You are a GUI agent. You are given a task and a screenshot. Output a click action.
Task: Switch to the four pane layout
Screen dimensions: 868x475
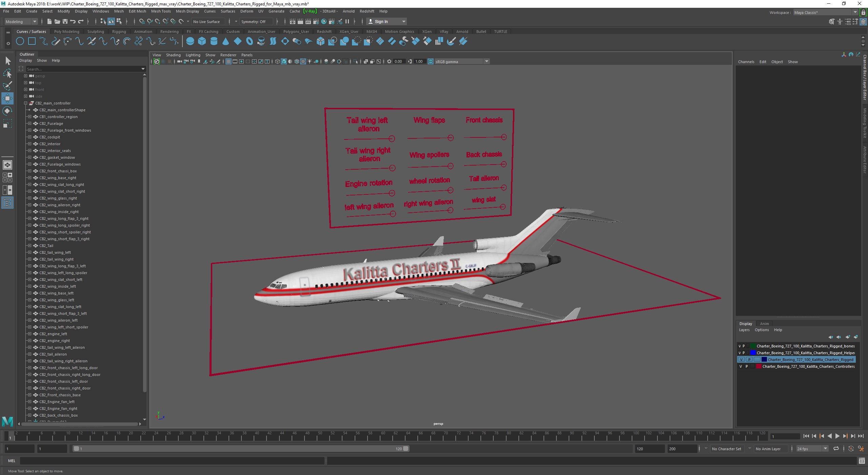[x=7, y=177]
